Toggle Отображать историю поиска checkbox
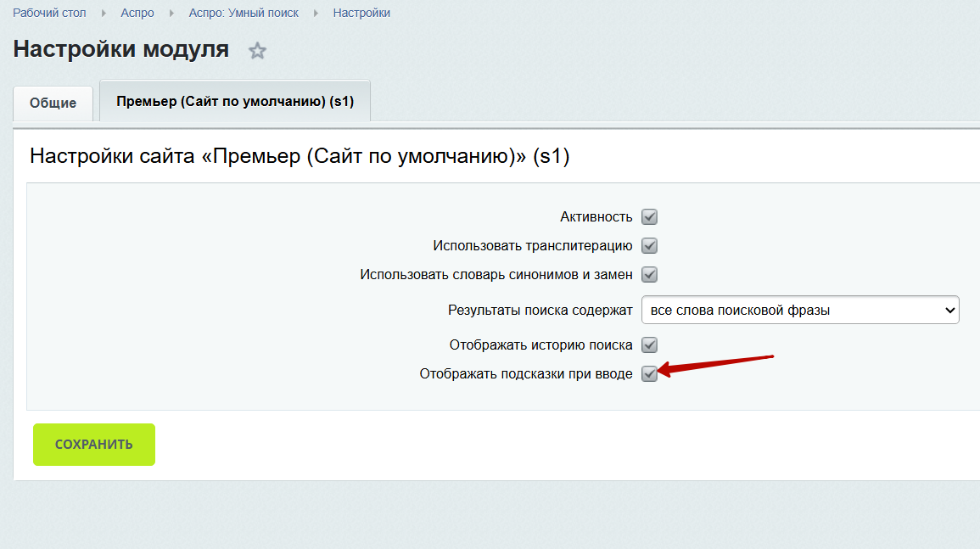The width and height of the screenshot is (980, 549). tap(649, 345)
